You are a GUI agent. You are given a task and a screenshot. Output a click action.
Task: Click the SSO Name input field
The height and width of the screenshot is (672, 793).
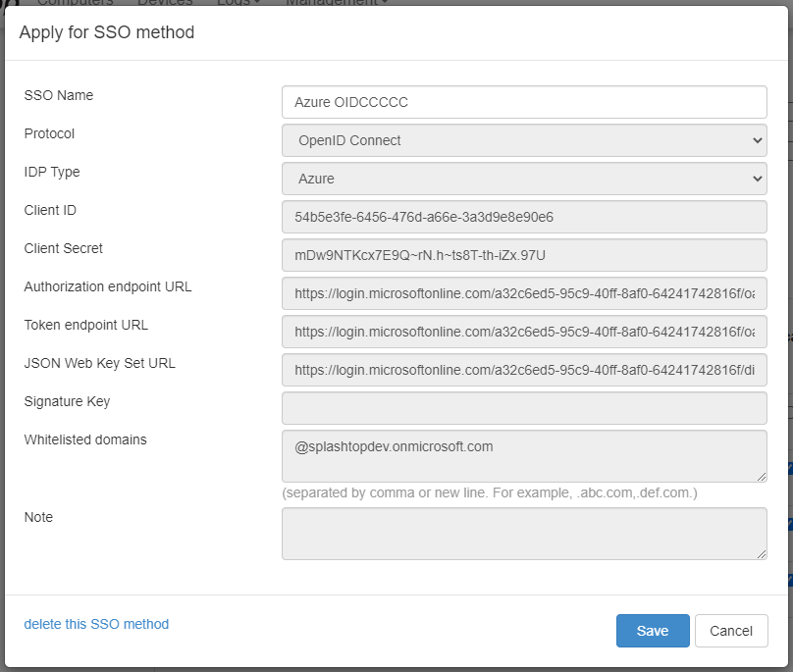524,102
